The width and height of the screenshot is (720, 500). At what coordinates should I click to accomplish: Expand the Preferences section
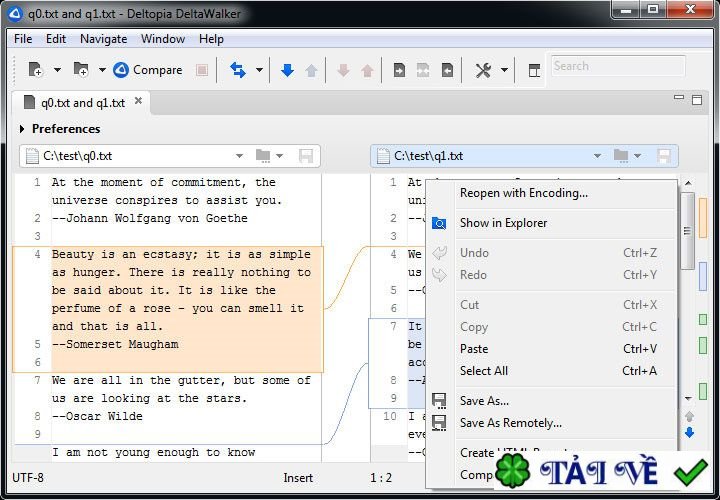point(21,129)
